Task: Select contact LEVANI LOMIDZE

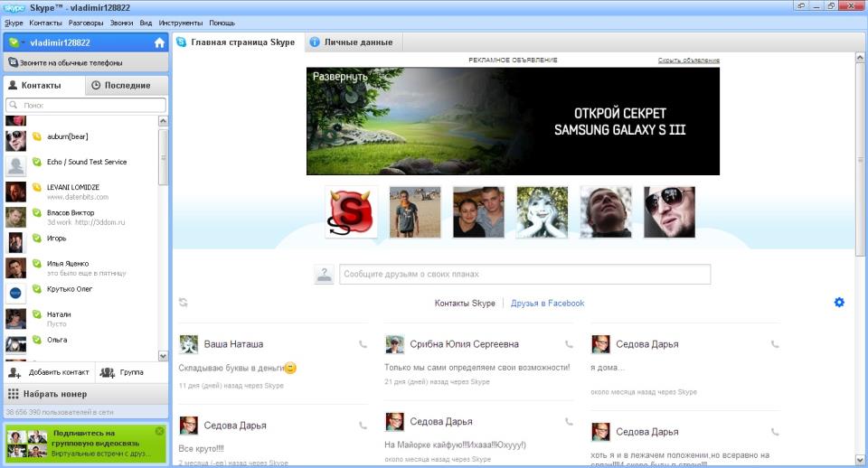Action: tap(81, 192)
